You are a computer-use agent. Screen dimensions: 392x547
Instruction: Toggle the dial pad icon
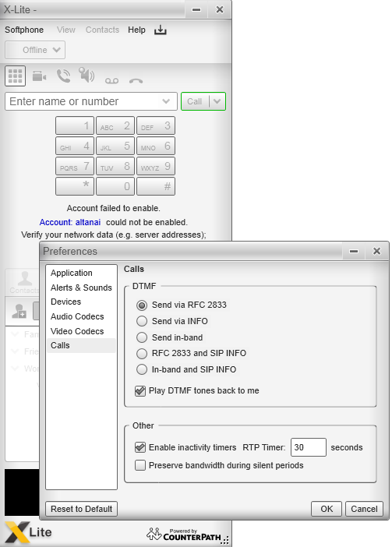point(15,76)
